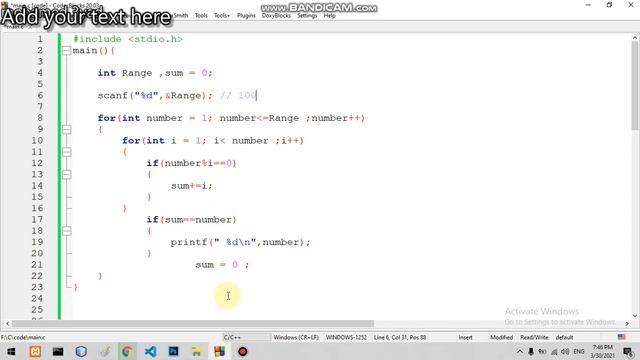
Task: Open the clock showing 7:46 PM
Action: pyautogui.click(x=602, y=351)
